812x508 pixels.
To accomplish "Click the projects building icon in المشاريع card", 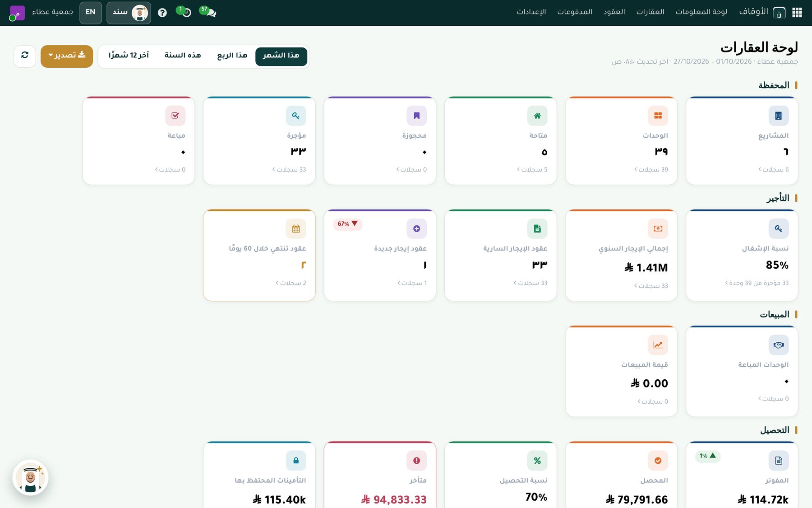I will pyautogui.click(x=779, y=116).
